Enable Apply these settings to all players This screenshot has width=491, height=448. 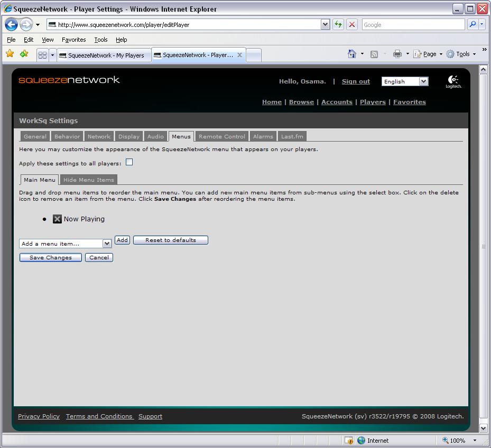click(129, 162)
